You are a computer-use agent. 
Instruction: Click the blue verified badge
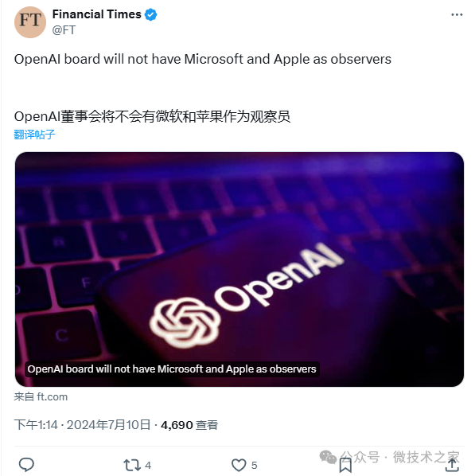click(x=150, y=14)
